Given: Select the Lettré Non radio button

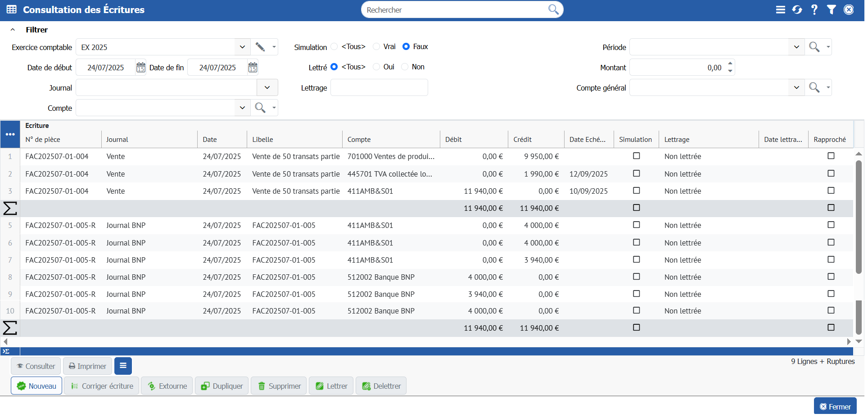Looking at the screenshot, I should [405, 67].
